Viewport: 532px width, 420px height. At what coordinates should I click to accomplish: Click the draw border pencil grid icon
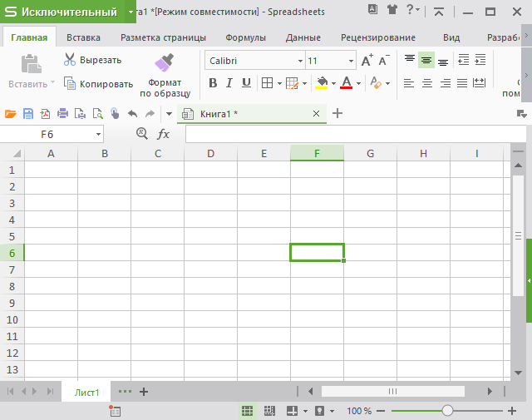292,83
